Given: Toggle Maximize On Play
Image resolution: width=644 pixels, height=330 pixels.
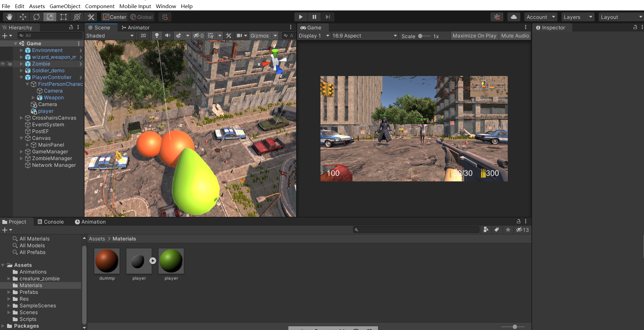Looking at the screenshot, I should (x=474, y=35).
